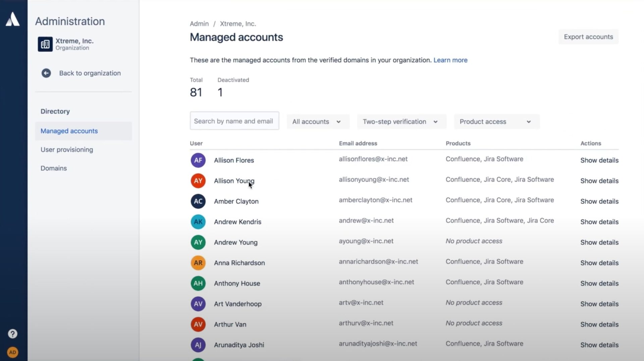Click email allisonyoung@x-inc.net
Viewport: 644px width, 361px height.
click(374, 179)
